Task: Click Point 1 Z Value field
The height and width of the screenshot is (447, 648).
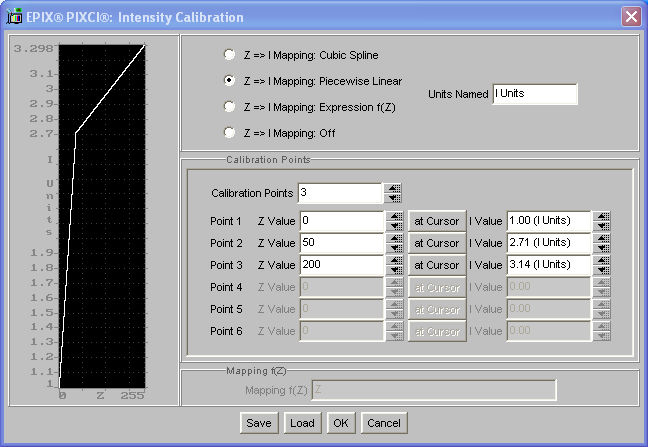Action: point(342,221)
